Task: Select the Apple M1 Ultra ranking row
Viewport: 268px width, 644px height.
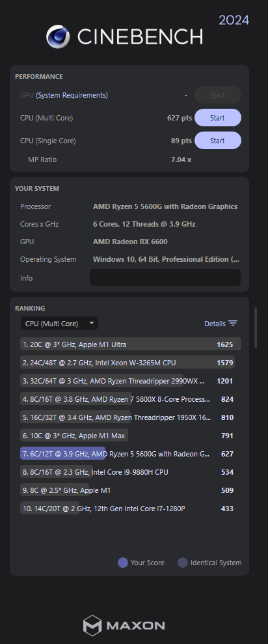Action: pos(131,344)
